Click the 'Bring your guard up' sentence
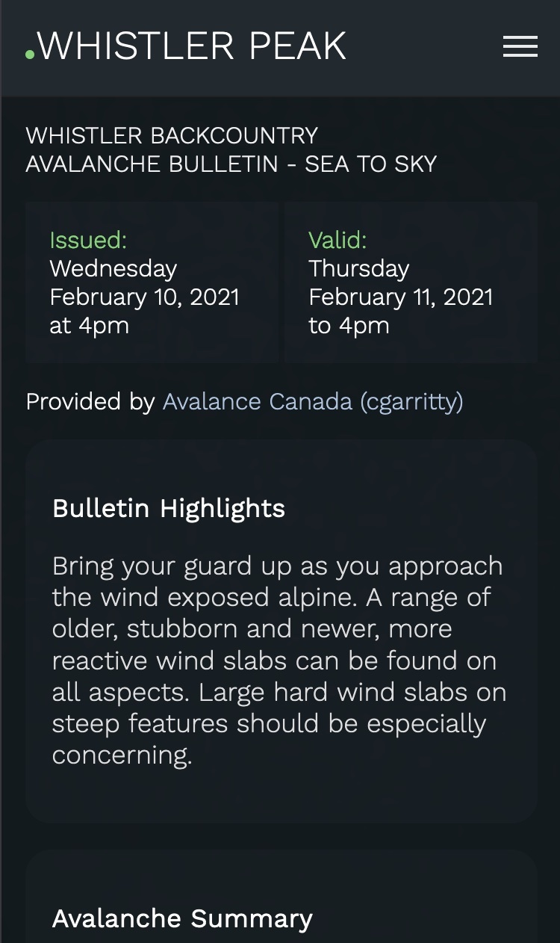The width and height of the screenshot is (560, 943). coord(278,581)
